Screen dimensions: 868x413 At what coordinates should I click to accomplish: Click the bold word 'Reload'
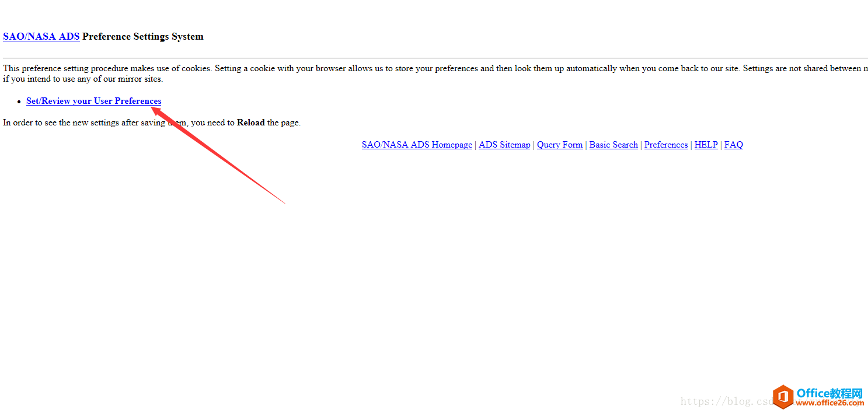tap(251, 123)
